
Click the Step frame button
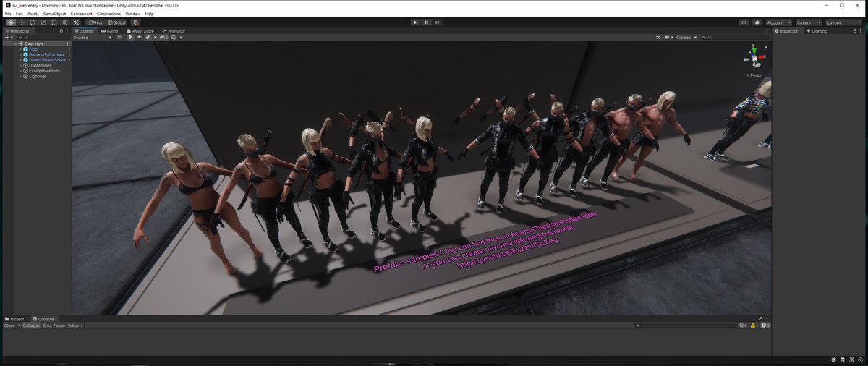point(438,22)
